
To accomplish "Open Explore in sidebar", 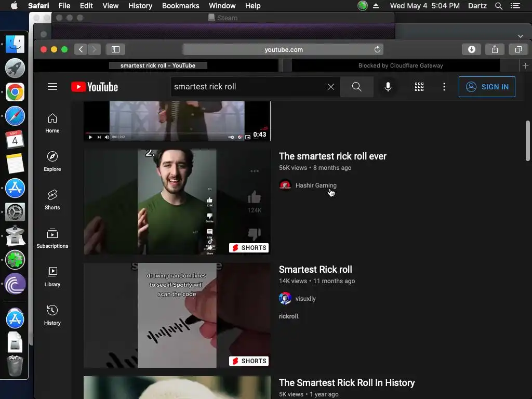I will (52, 162).
